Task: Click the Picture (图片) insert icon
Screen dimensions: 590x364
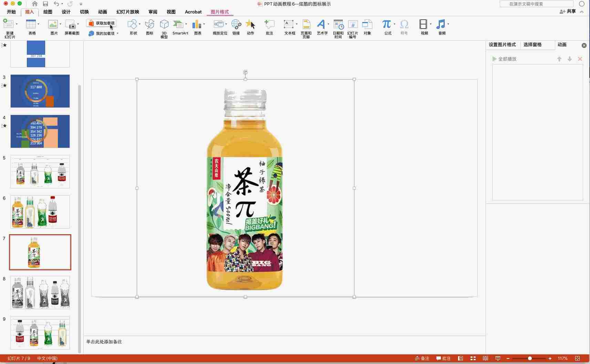Action: tap(53, 24)
